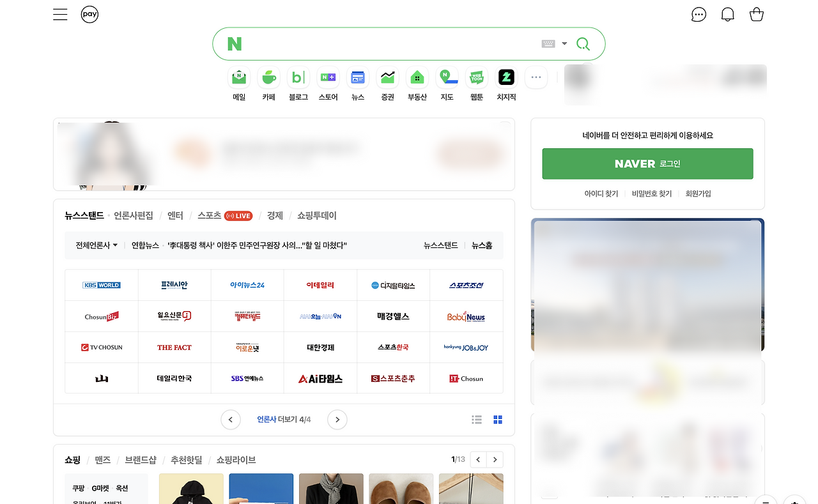818x504 pixels.
Task: Open the 디지털타임스 press logo
Action: click(x=393, y=285)
